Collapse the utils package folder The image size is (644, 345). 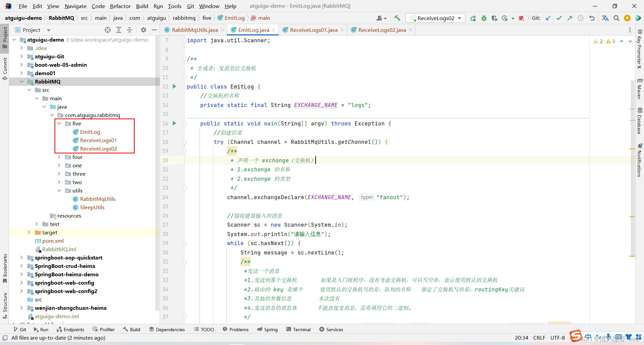coord(60,190)
